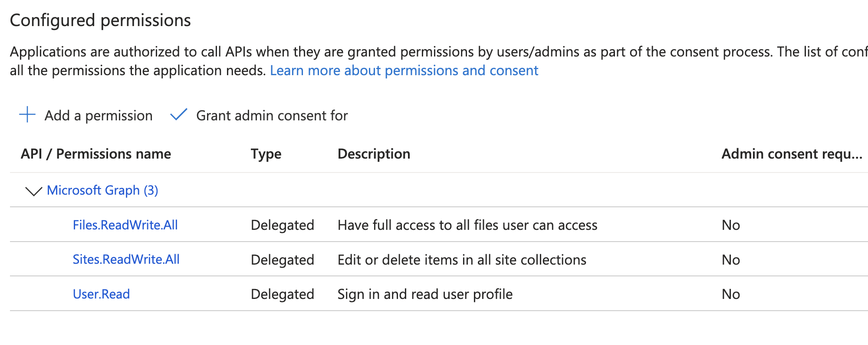Click the plus icon for Add a permission

(x=27, y=115)
